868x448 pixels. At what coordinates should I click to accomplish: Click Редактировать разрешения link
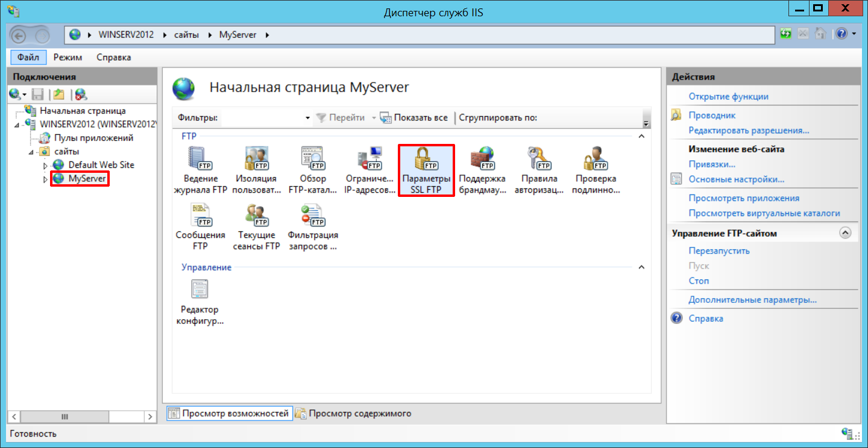[749, 130]
